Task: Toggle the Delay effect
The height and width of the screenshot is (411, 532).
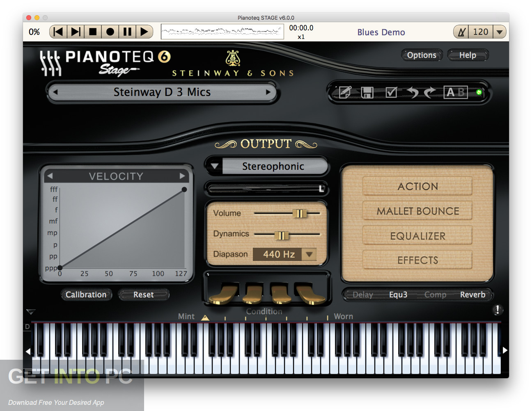Action: [x=363, y=295]
